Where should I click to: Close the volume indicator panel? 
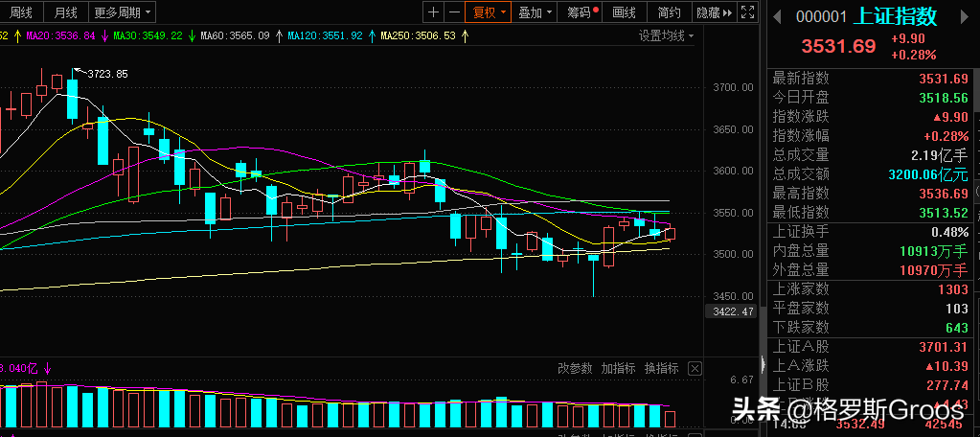(x=695, y=368)
